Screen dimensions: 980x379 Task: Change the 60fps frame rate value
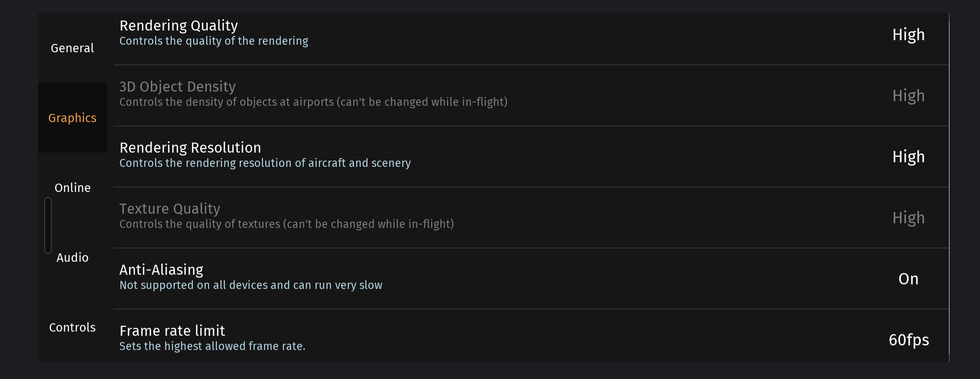coord(908,340)
